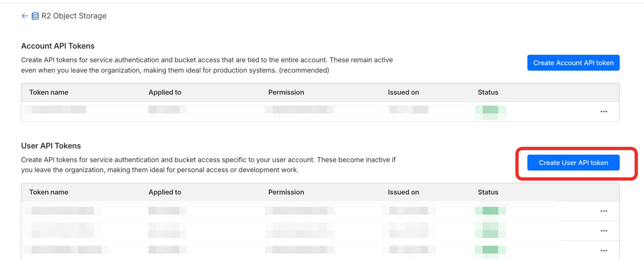Click the R2 database bucket icon
This screenshot has width=644, height=260.
click(x=35, y=16)
